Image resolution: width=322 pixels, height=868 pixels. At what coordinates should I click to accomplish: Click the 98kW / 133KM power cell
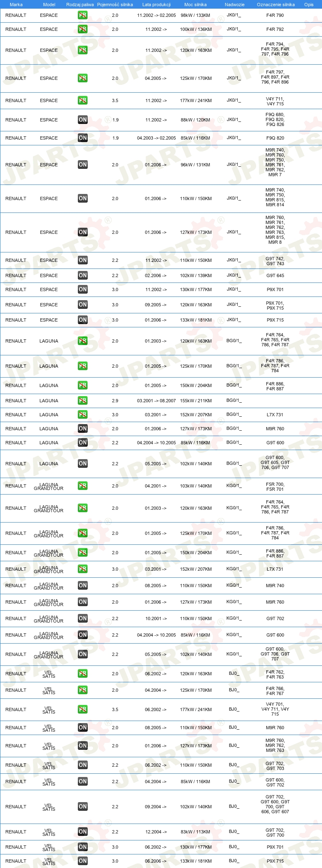tap(196, 15)
